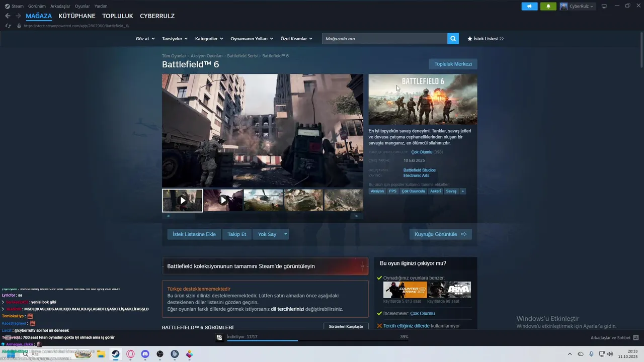This screenshot has height=362, width=644.
Task: Open File Explorer from the taskbar
Action: pyautogui.click(x=101, y=354)
